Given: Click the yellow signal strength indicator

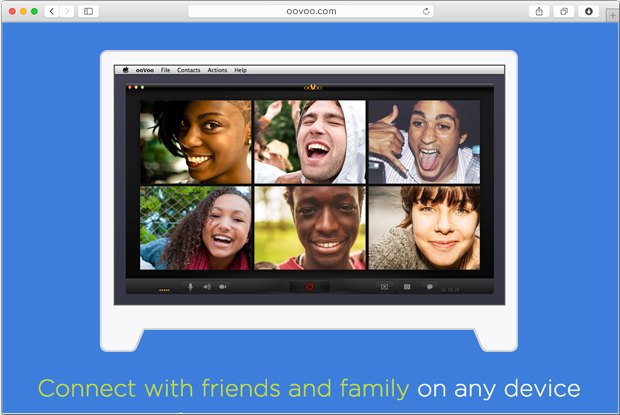Looking at the screenshot, I should (164, 290).
